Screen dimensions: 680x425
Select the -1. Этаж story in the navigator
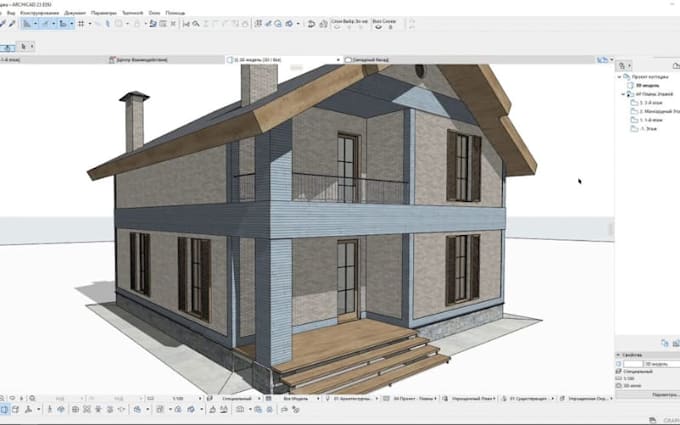[648, 129]
